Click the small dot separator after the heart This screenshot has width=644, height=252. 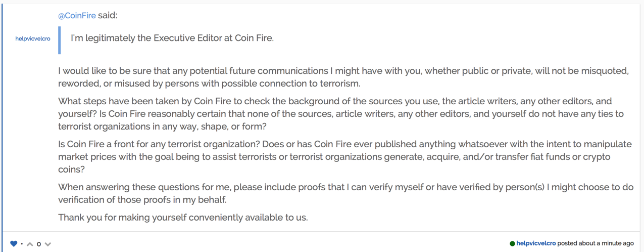coord(22,244)
